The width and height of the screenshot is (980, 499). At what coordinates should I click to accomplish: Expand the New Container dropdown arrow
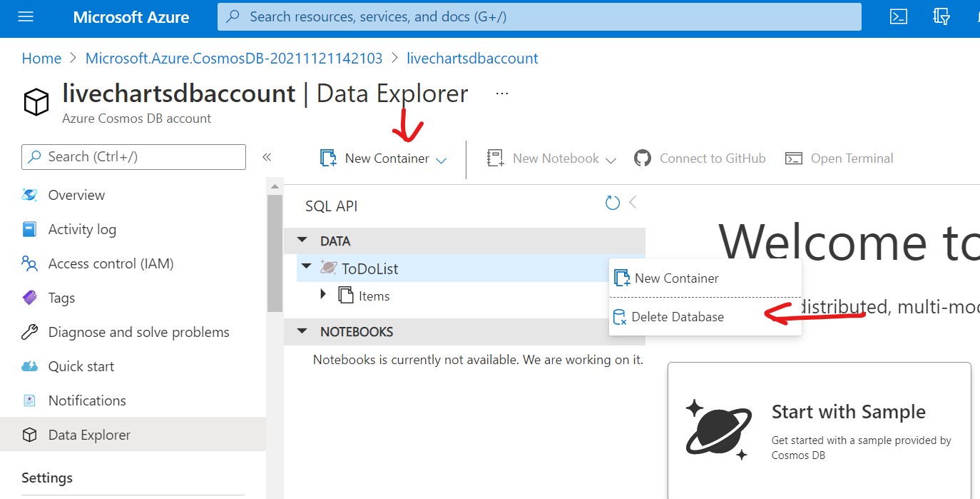(x=441, y=160)
